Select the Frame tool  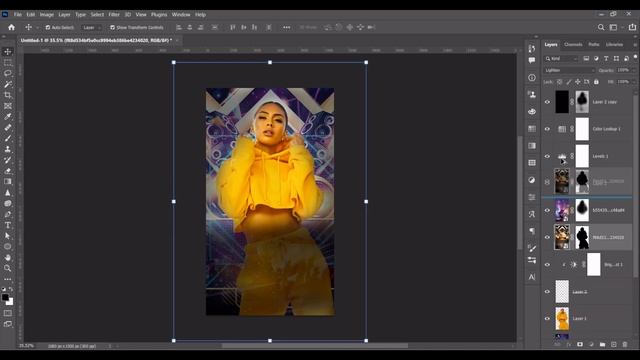click(8, 106)
